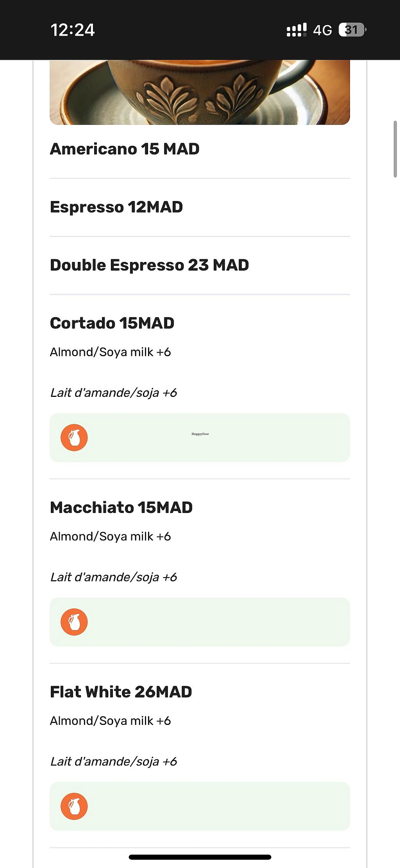Tap the milk jug icon under Macchiato
This screenshot has width=400, height=868.
click(x=74, y=622)
